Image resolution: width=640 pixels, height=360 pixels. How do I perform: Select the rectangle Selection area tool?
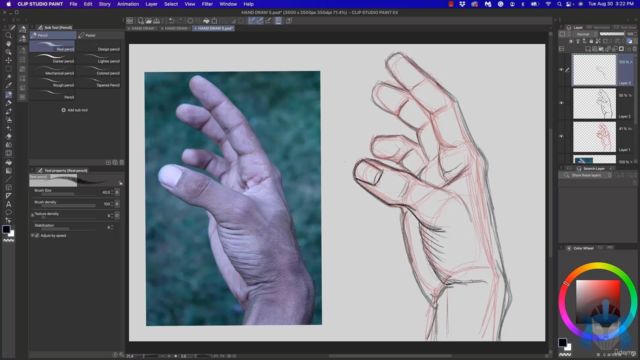[8, 69]
